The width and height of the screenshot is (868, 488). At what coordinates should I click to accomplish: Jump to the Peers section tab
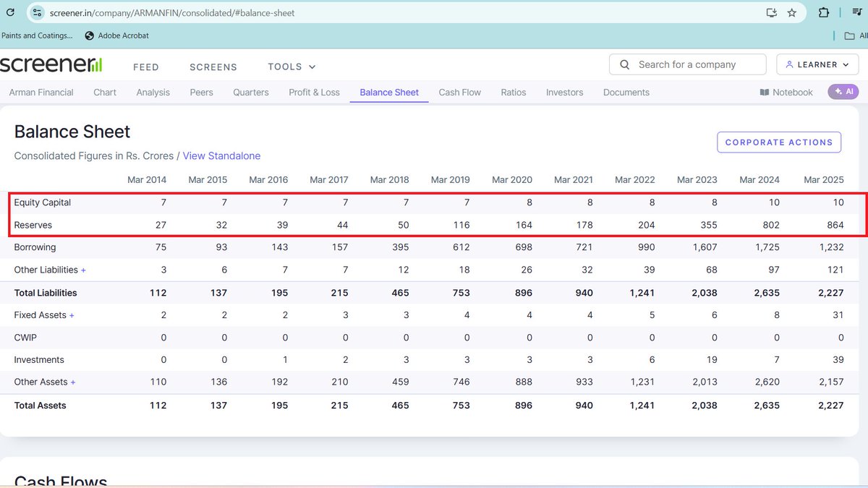(201, 93)
